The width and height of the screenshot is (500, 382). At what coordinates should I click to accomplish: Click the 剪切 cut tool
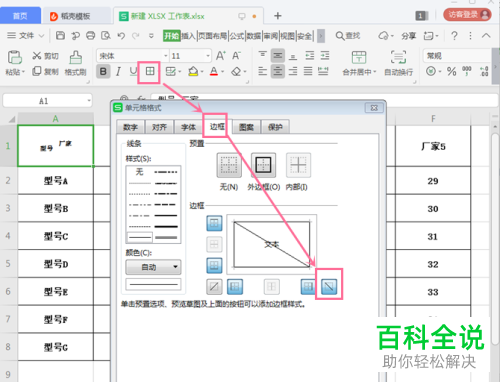[45, 56]
